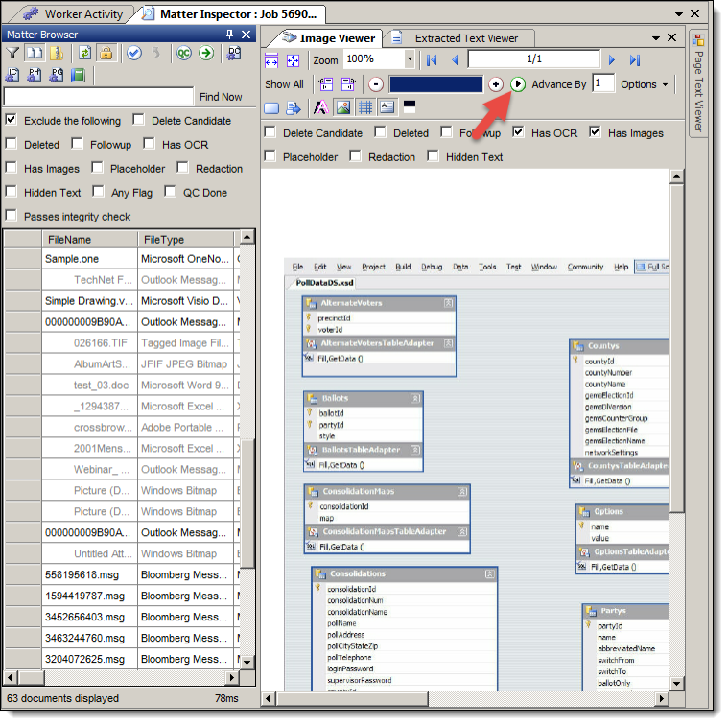The width and height of the screenshot is (728, 725).
Task: Click the DC gear document icon
Action: [233, 54]
